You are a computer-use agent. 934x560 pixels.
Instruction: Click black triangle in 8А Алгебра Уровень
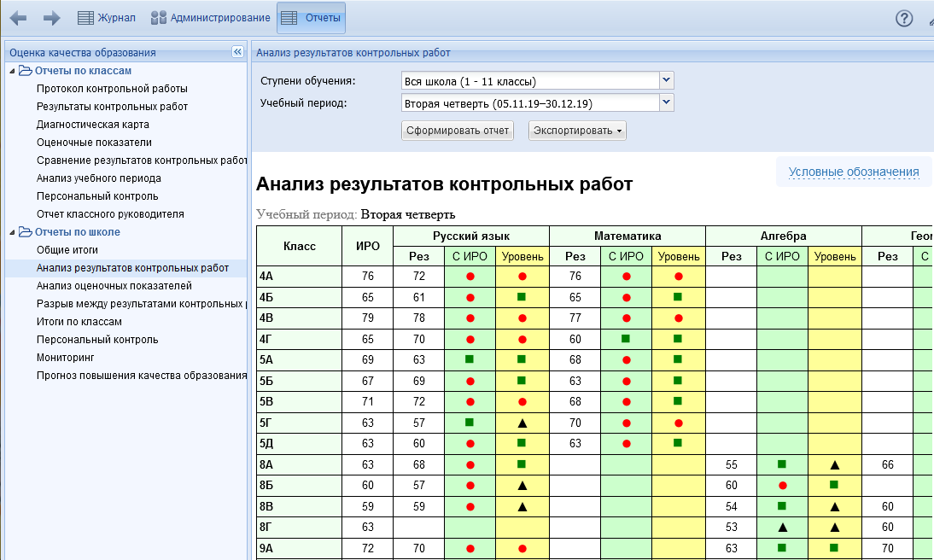(x=834, y=464)
